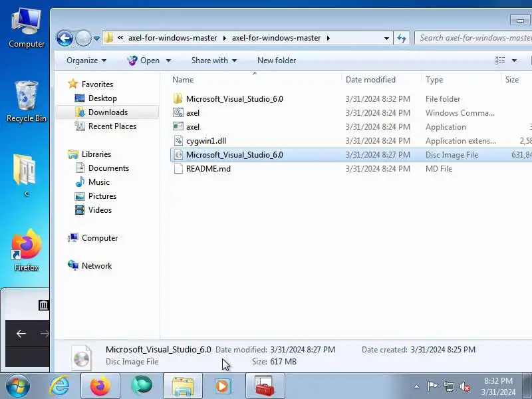
Task: Click the Action Center flag tray icon
Action: coord(432,386)
